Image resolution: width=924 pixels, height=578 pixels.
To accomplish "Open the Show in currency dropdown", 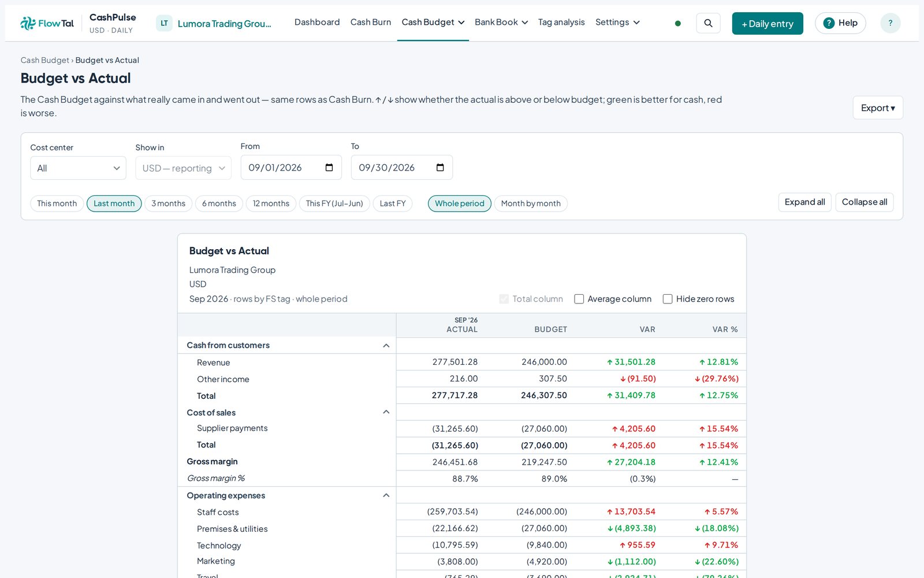I will pyautogui.click(x=183, y=168).
